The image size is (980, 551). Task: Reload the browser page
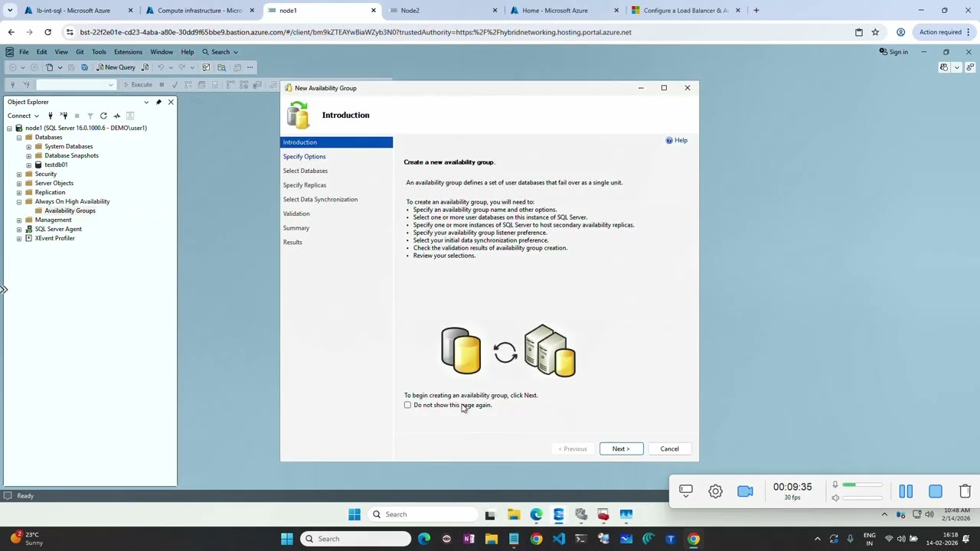[x=47, y=32]
